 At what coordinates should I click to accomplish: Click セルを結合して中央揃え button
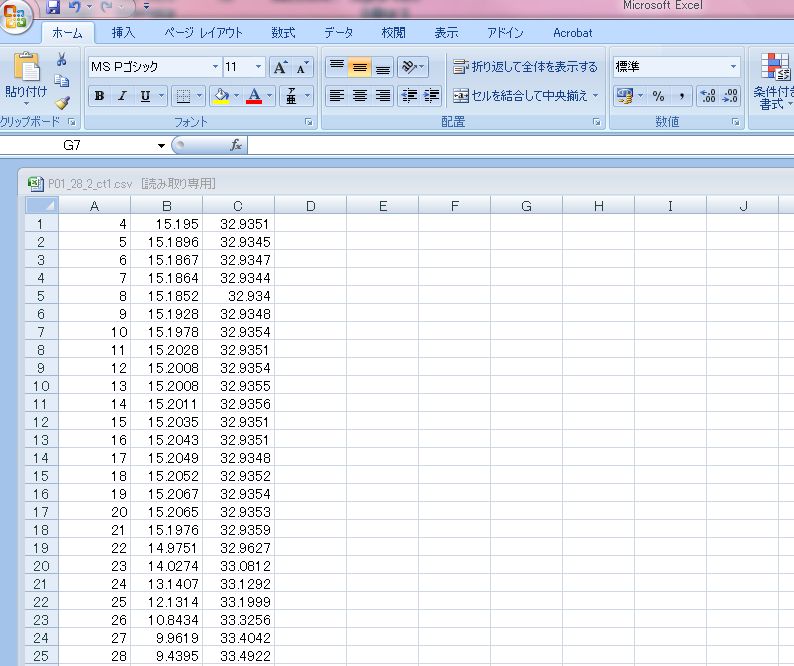(525, 96)
